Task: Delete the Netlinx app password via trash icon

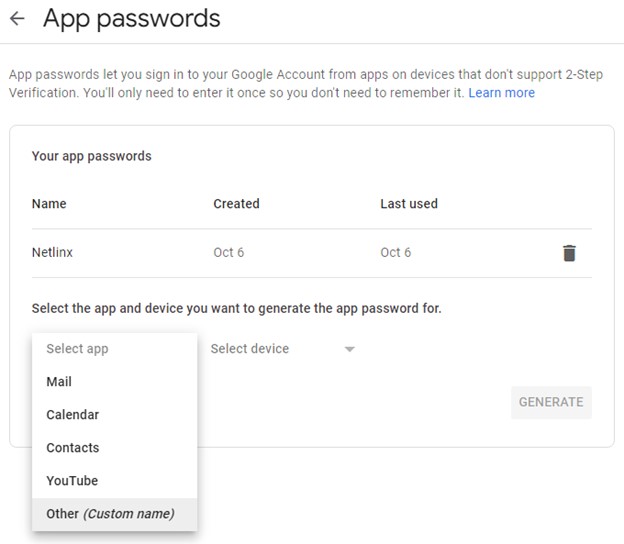Action: point(569,253)
